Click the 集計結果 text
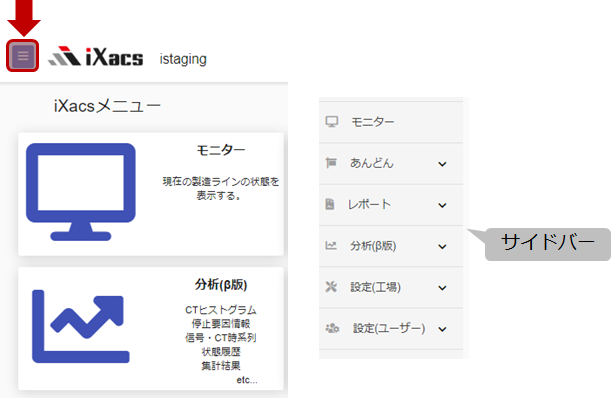611x398 pixels. (221, 366)
